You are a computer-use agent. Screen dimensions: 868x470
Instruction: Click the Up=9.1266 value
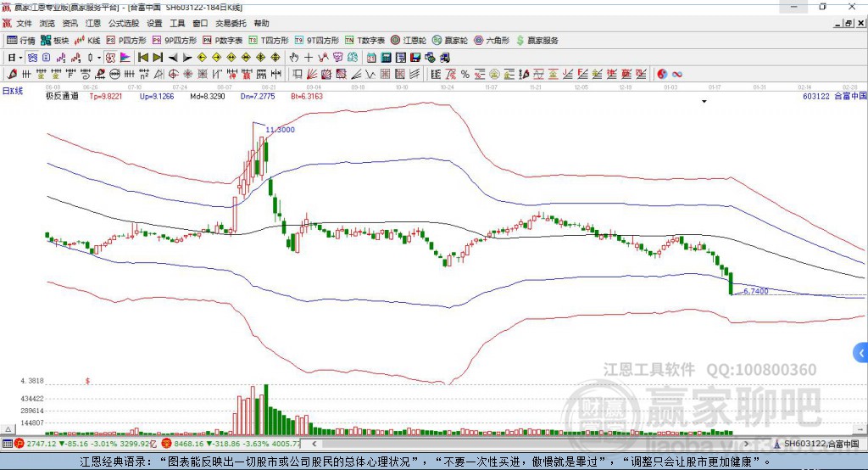click(x=157, y=96)
